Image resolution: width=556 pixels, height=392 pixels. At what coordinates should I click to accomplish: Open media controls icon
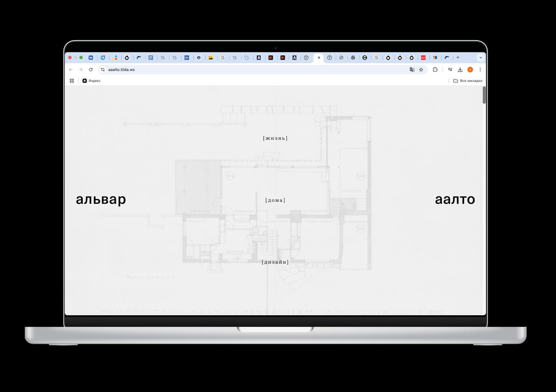coord(450,69)
